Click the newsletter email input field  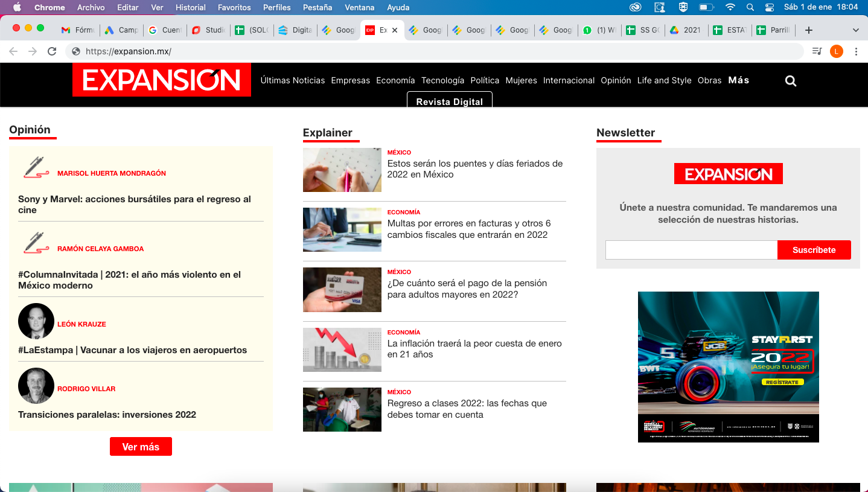click(691, 250)
